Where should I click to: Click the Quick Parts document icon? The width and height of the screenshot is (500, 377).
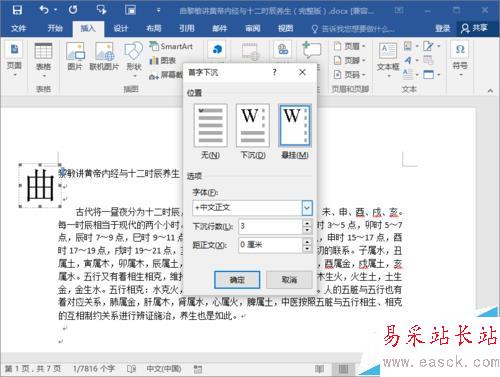tap(408, 46)
